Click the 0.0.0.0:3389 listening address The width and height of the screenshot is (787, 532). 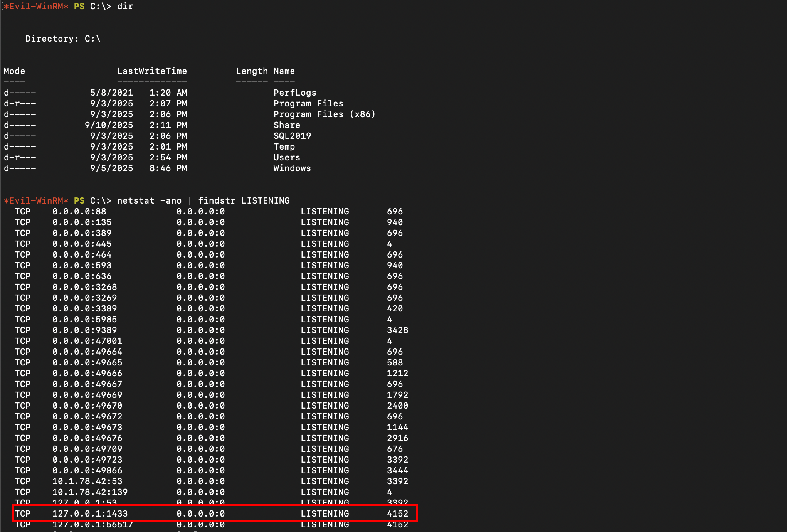[x=84, y=309]
